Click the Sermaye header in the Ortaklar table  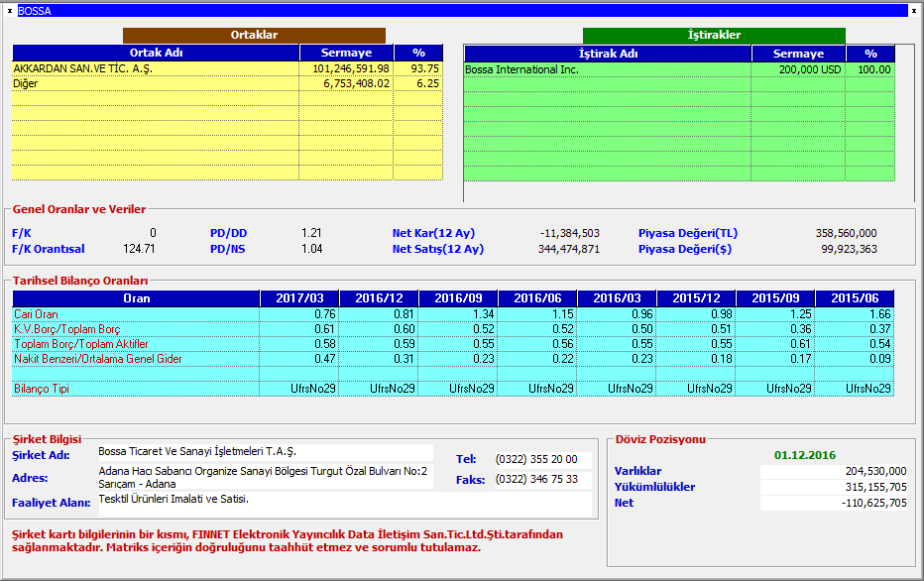point(347,53)
